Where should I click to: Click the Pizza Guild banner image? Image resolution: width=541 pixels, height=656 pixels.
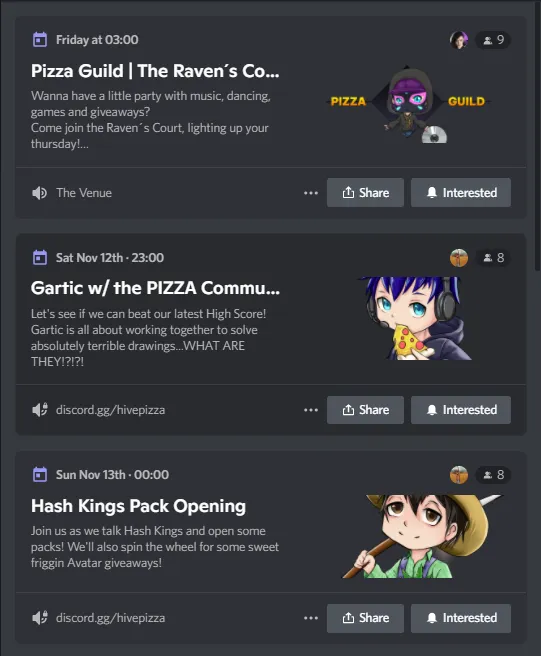pyautogui.click(x=408, y=105)
